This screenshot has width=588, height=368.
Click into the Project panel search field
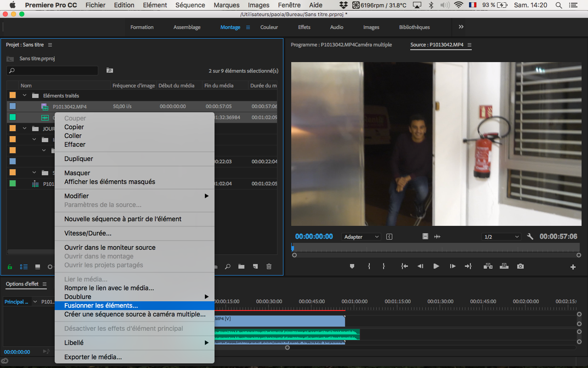click(52, 71)
